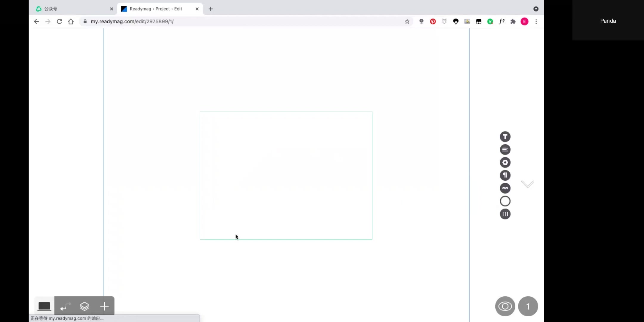Open the slideshow widget icon
The image size is (644, 322).
coord(505,214)
